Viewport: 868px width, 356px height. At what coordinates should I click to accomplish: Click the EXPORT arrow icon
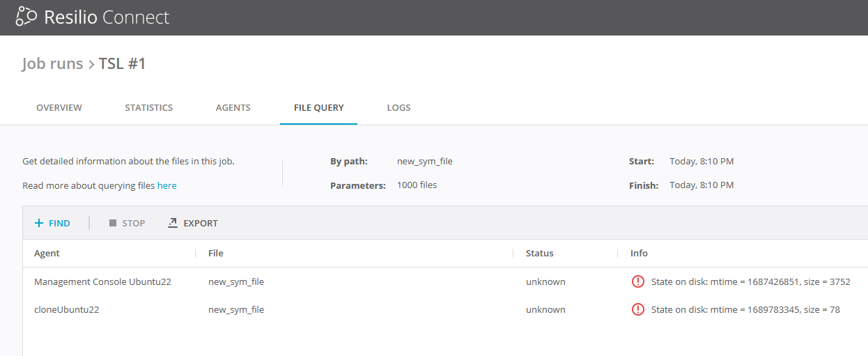(173, 224)
